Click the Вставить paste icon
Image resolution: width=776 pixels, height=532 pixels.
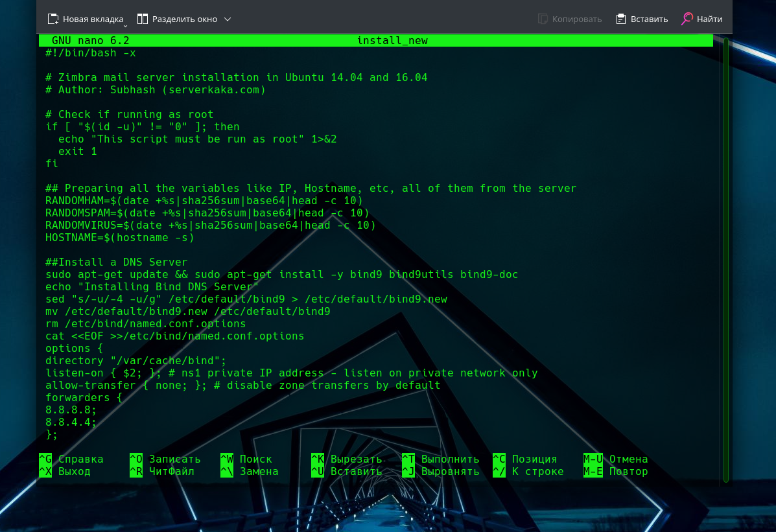coord(621,19)
